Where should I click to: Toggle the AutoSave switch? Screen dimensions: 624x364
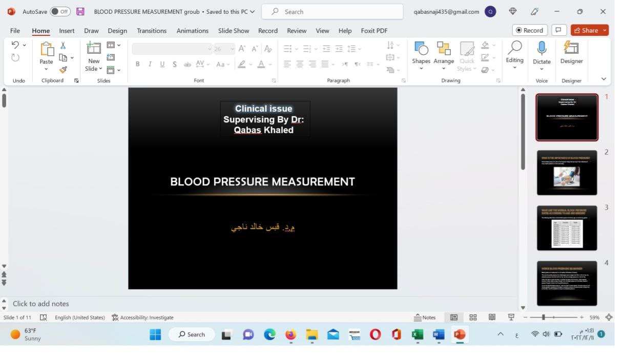pyautogui.click(x=60, y=11)
